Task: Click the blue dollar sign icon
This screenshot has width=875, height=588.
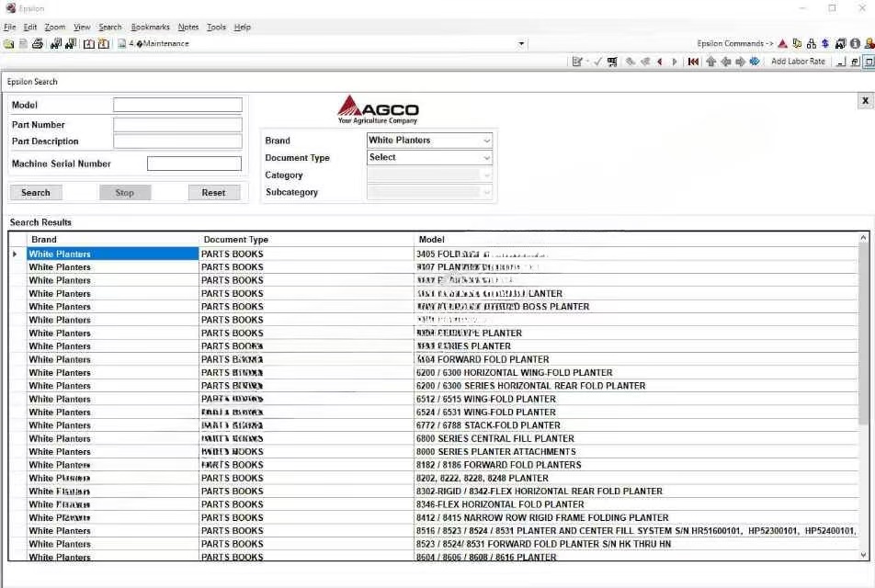Action: click(x=825, y=43)
